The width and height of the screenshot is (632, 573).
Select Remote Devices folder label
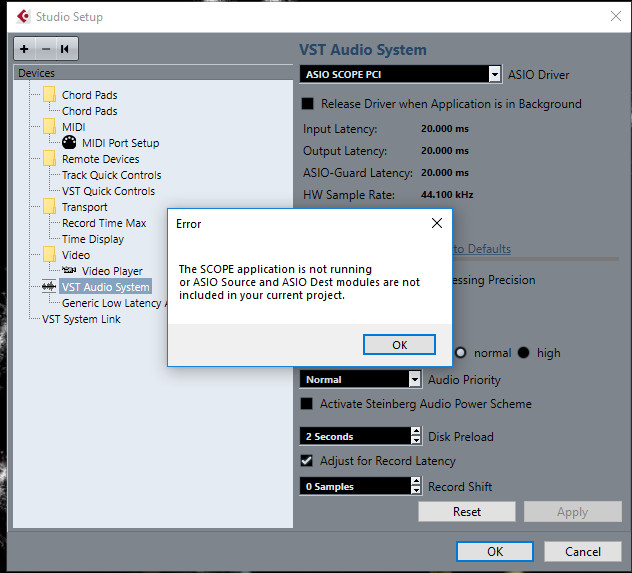click(x=100, y=159)
